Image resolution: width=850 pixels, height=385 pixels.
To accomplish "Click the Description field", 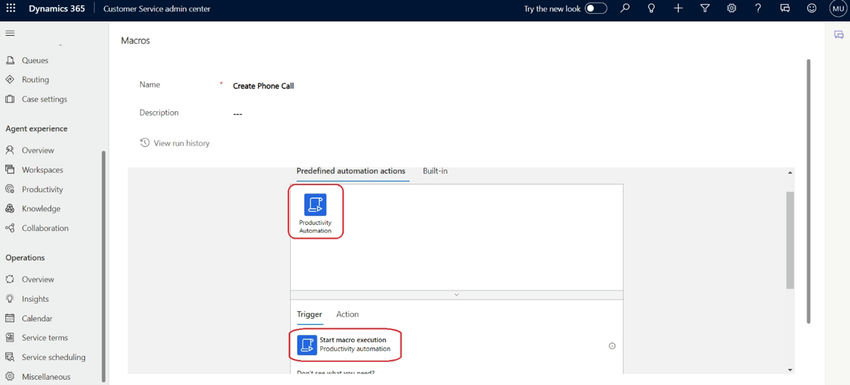I will [237, 114].
